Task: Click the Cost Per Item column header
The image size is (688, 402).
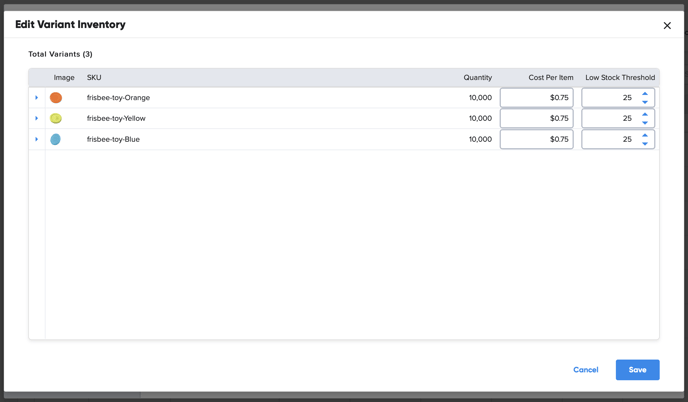Action: (x=551, y=77)
